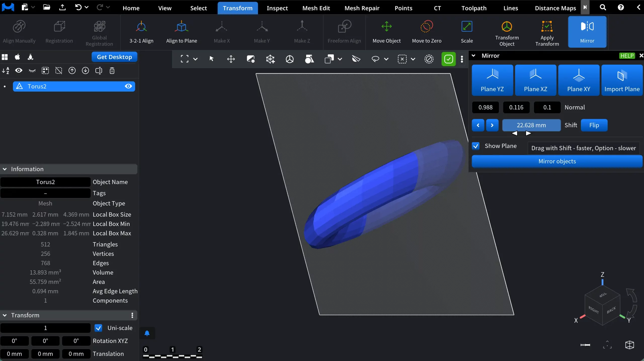Sort objects alphabetically with the A-Z icon
The width and height of the screenshot is (644, 361).
6,71
